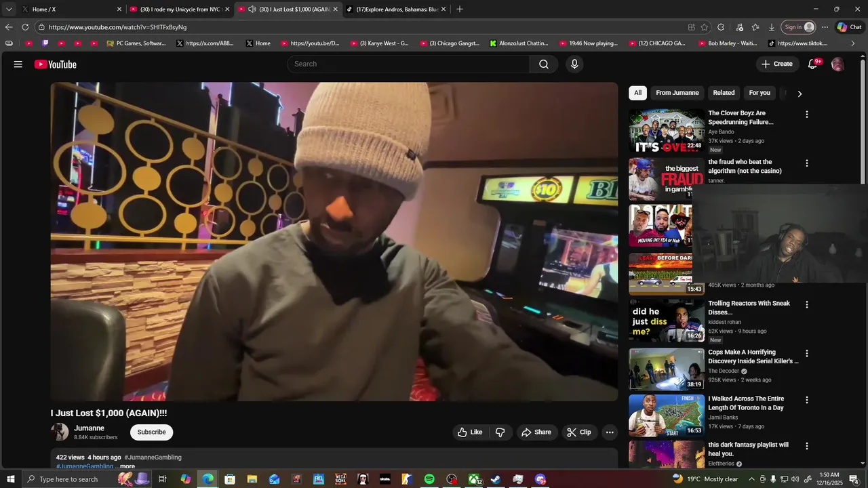
Task: Open Spotify from the taskbar
Action: [429, 479]
